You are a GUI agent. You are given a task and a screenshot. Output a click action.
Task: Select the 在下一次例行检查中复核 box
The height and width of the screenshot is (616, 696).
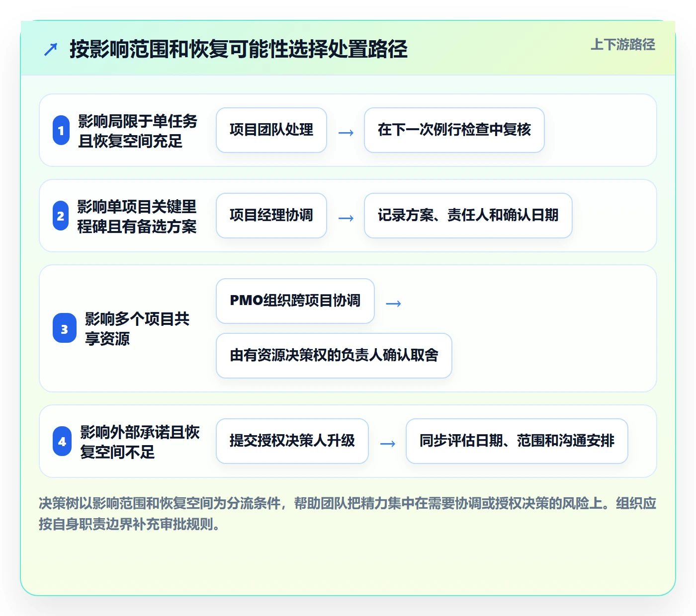tap(454, 130)
